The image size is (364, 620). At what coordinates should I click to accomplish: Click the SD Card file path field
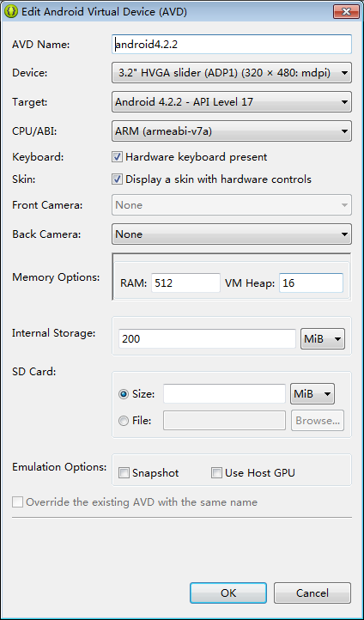[x=224, y=420]
